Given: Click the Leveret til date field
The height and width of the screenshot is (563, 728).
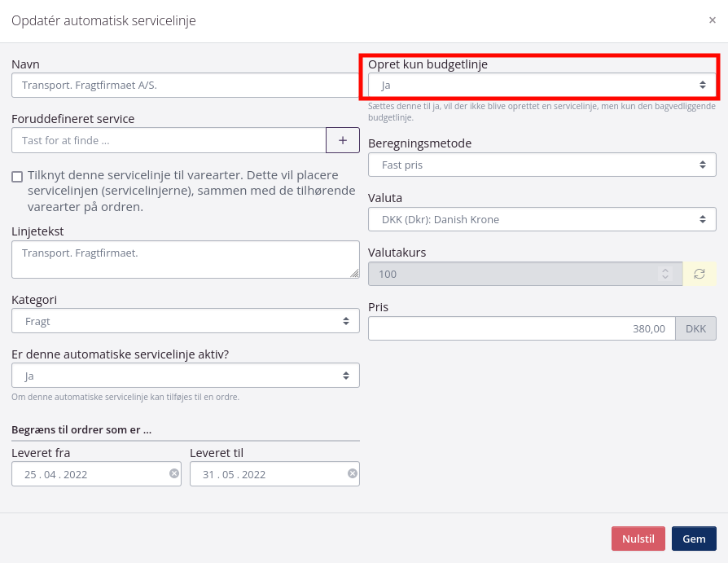Looking at the screenshot, I should click(x=267, y=474).
